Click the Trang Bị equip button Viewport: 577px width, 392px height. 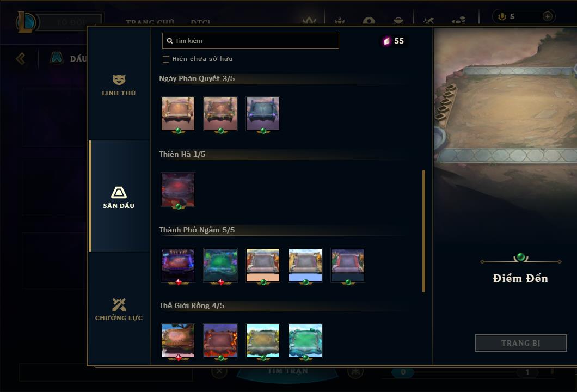[x=520, y=343]
